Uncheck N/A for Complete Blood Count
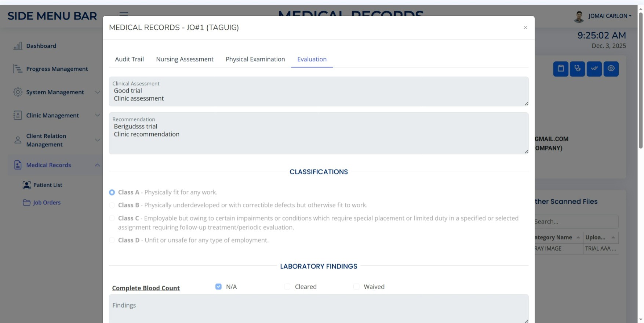 click(218, 287)
